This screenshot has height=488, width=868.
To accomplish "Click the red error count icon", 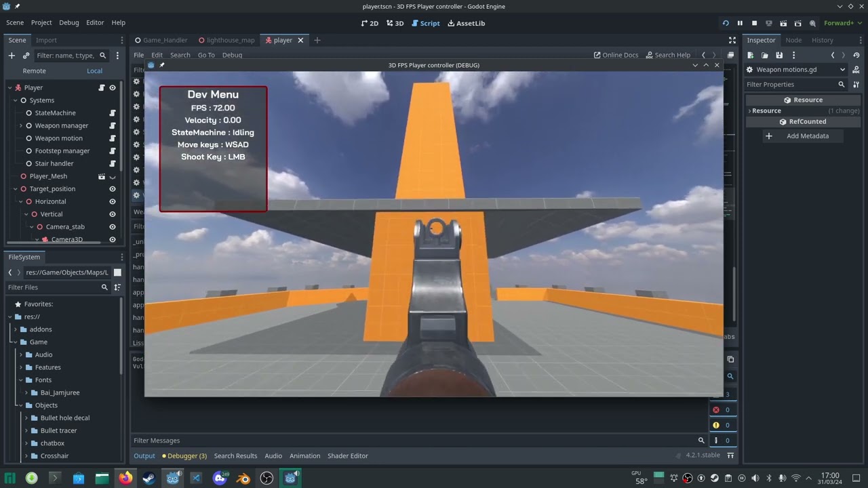I will [x=715, y=409].
